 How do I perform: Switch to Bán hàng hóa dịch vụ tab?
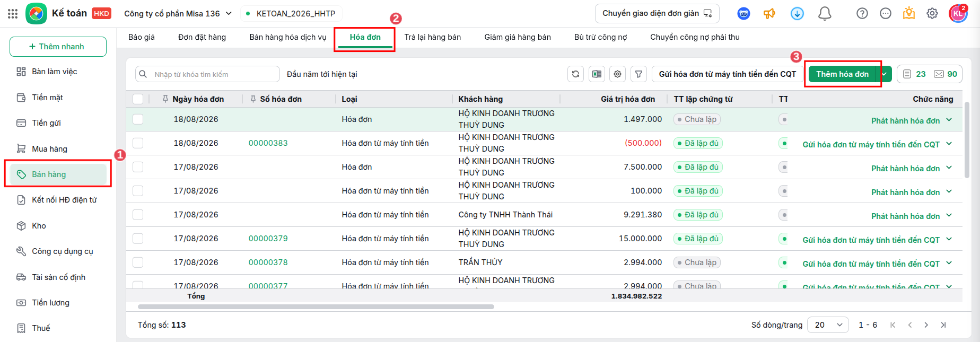(288, 37)
